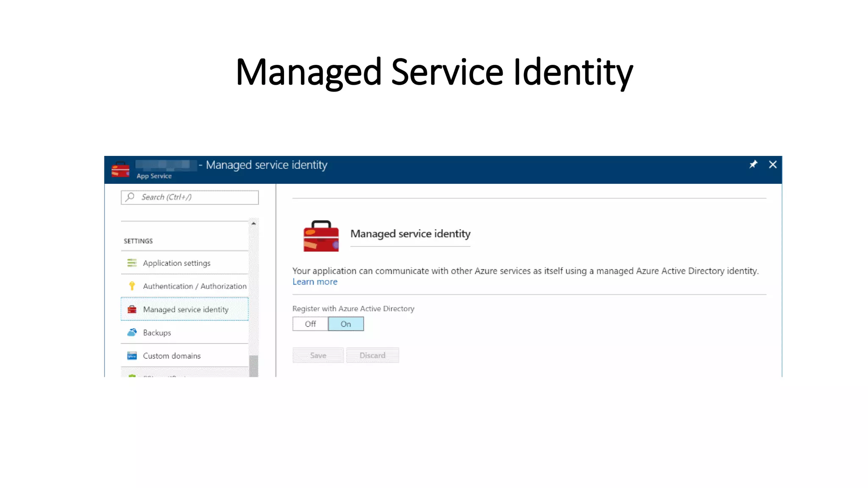Click the SETTINGS section header
The width and height of the screenshot is (868, 488).
pyautogui.click(x=138, y=241)
